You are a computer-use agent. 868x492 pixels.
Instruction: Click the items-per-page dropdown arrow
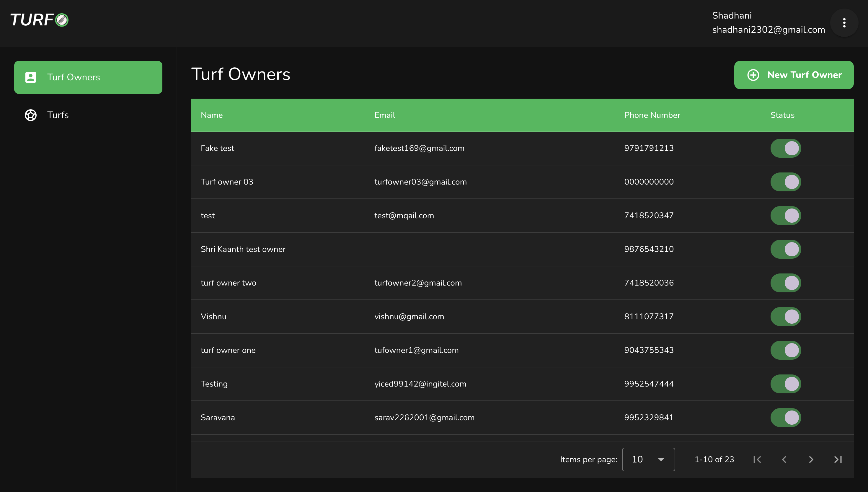click(x=661, y=460)
